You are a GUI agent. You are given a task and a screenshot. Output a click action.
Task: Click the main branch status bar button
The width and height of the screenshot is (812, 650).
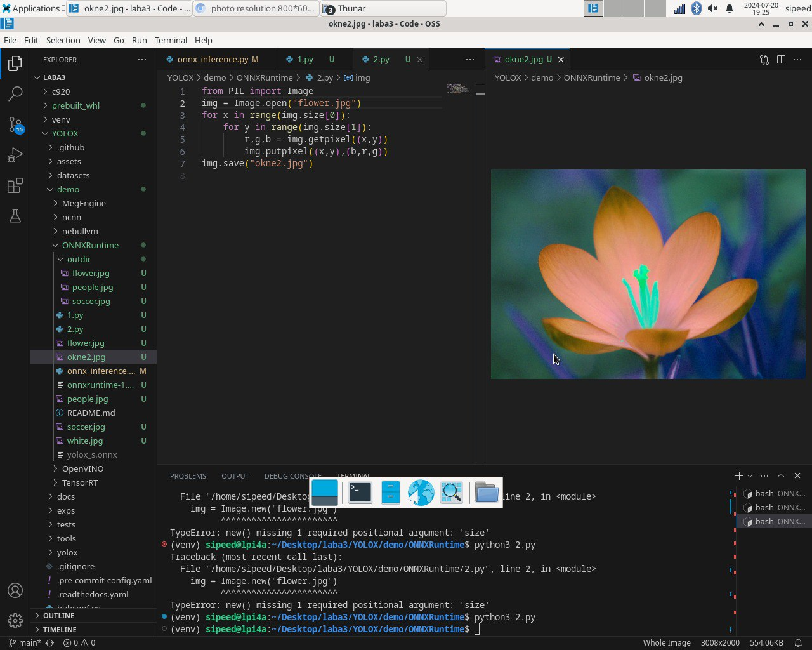click(x=25, y=642)
